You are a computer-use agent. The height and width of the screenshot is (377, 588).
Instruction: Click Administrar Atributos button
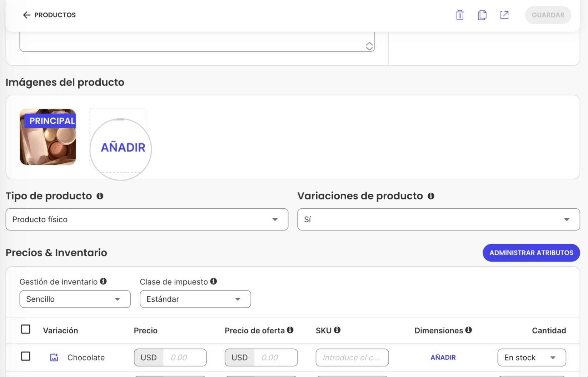[531, 253]
